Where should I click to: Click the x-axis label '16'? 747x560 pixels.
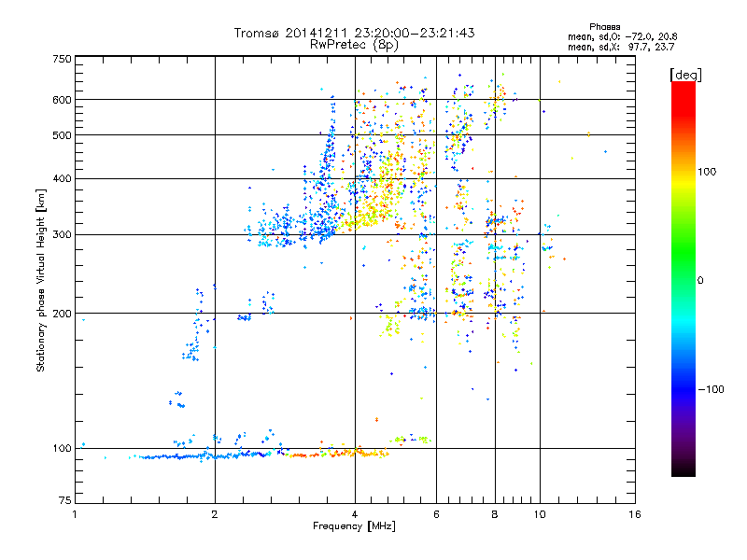(x=635, y=514)
